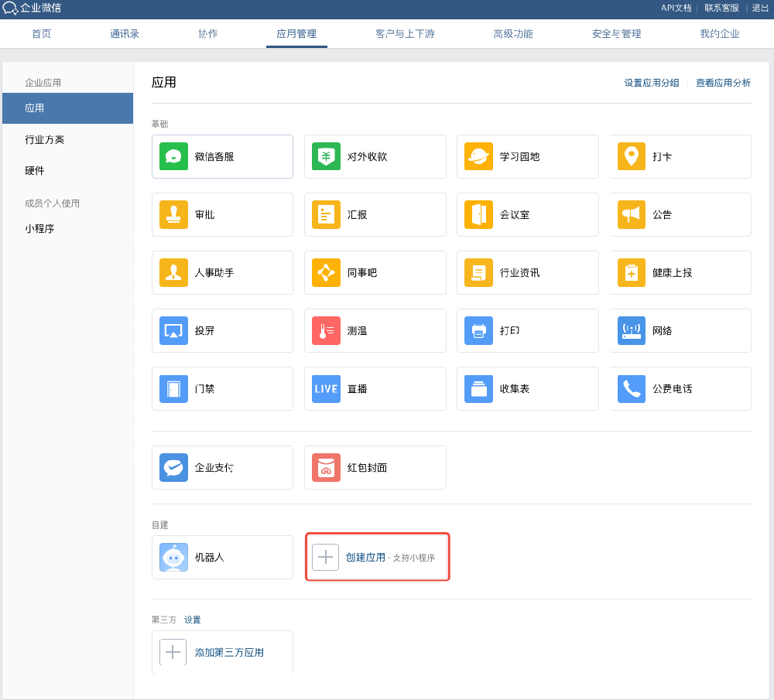Open the 公告 megaphone icon
The image size is (774, 700).
pyautogui.click(x=632, y=214)
